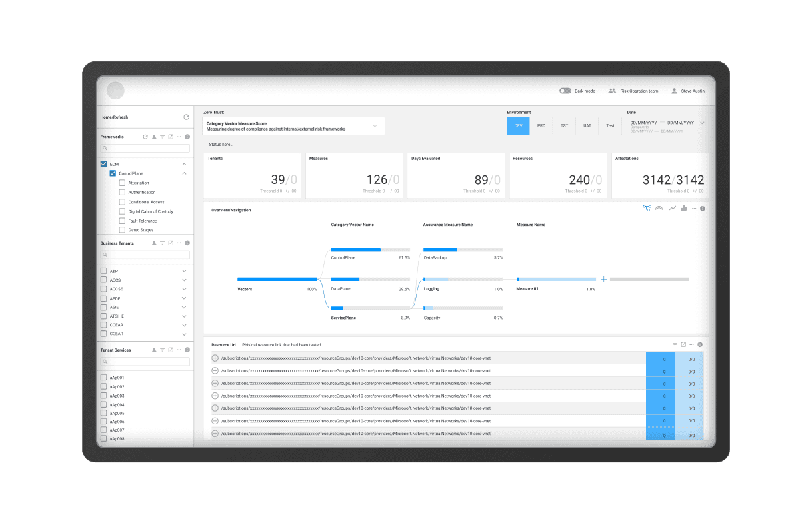Open the Frameworks person icon
The height and width of the screenshot is (523, 812).
154,137
